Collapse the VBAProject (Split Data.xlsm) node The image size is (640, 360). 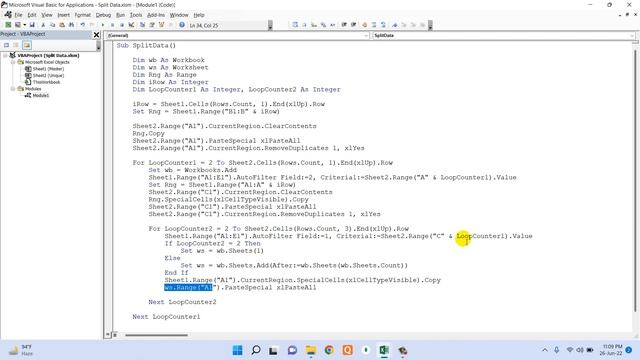[5, 55]
